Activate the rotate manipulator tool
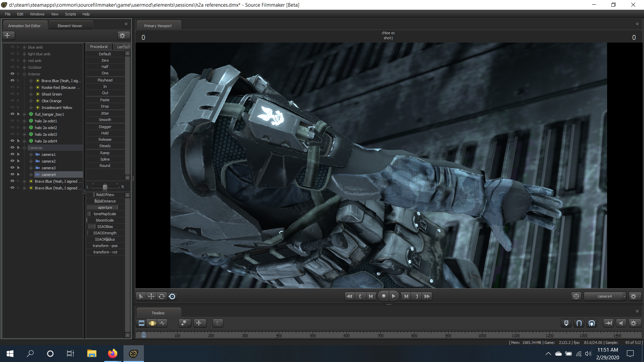The image size is (644, 362). pos(162,296)
